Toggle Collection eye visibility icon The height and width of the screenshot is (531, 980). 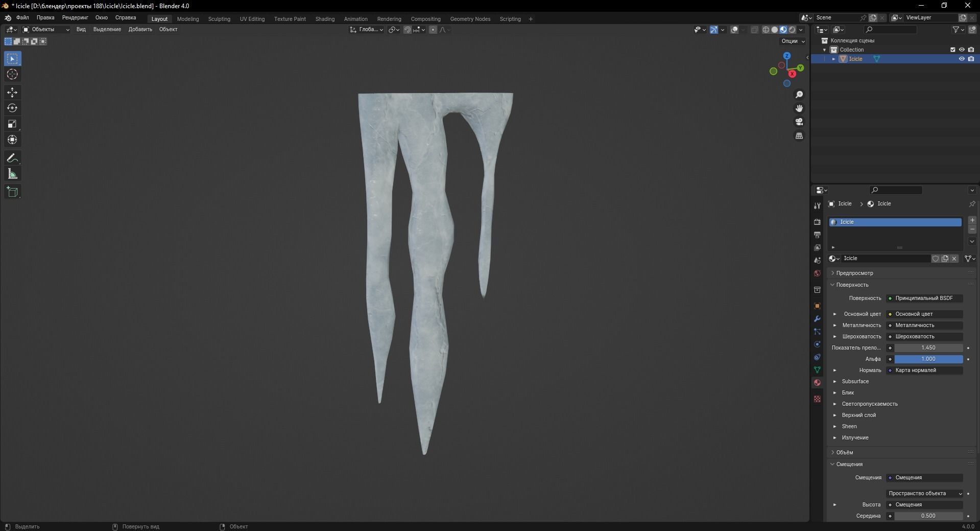[962, 50]
